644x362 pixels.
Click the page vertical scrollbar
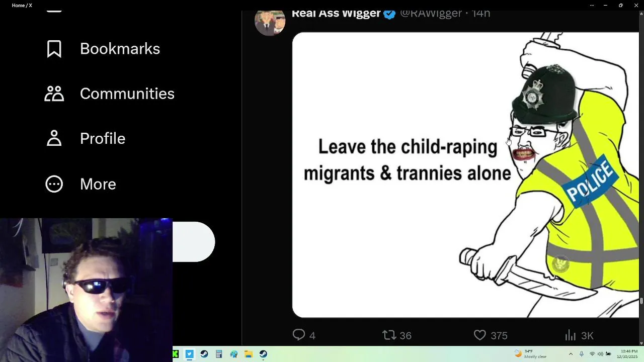coord(641,178)
